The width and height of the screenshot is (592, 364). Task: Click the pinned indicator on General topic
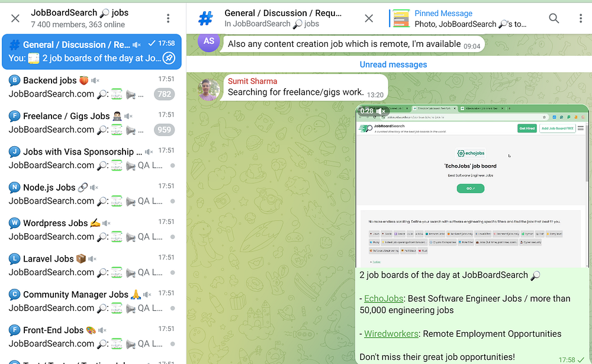coord(169,58)
